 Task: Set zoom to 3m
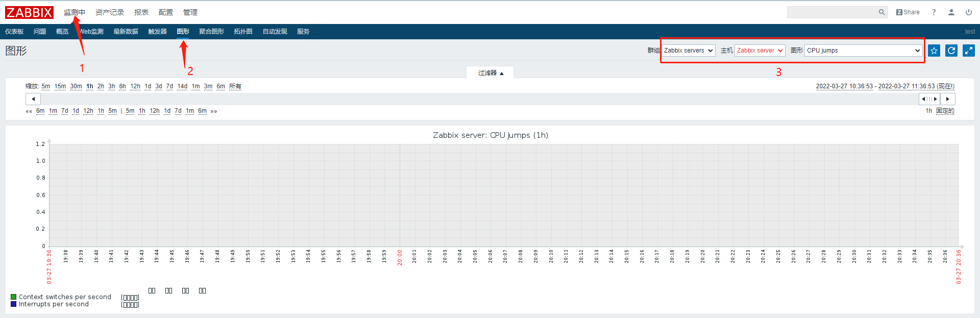pos(208,86)
